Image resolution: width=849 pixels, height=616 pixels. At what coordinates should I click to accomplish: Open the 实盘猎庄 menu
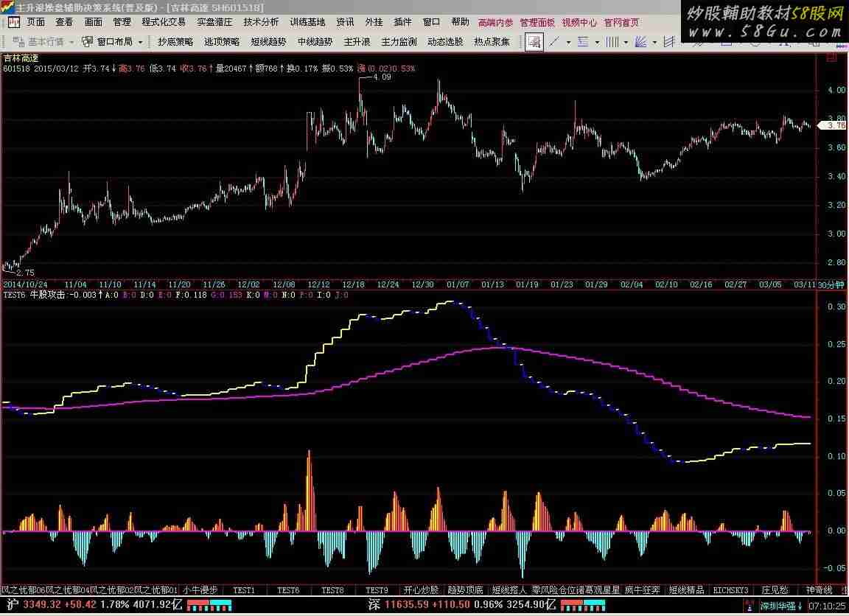[x=214, y=22]
